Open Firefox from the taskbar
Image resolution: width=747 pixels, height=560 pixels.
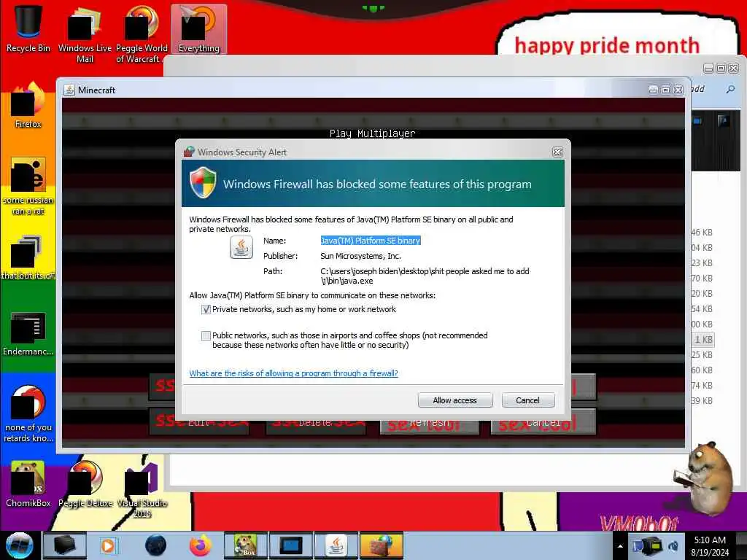[201, 545]
